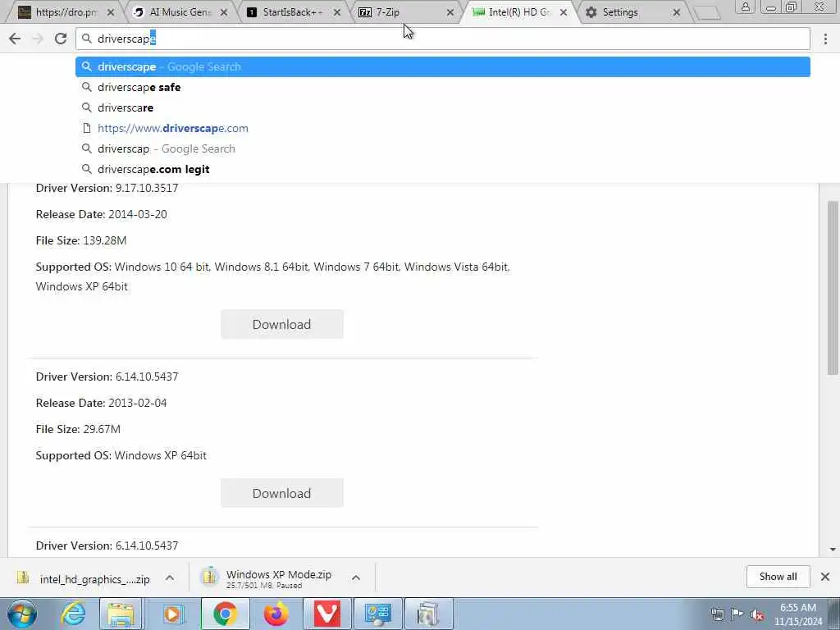840x630 pixels.
Task: Click the network tray icon
Action: (x=717, y=614)
